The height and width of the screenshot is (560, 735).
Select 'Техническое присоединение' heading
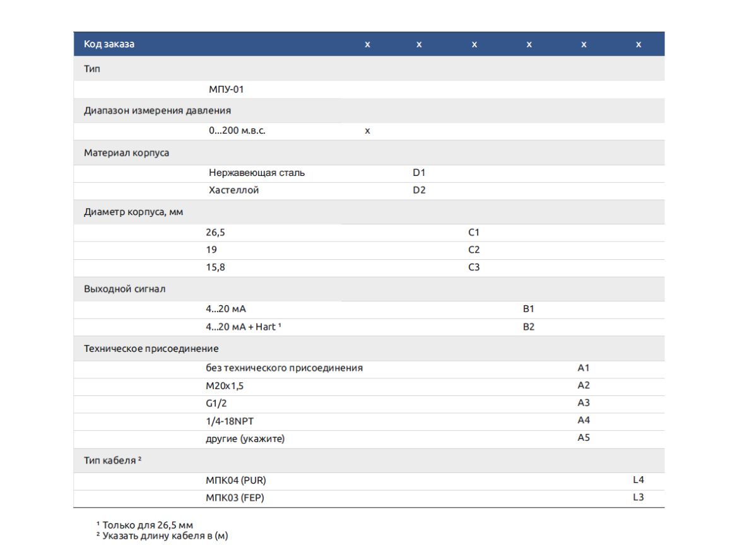pyautogui.click(x=151, y=349)
